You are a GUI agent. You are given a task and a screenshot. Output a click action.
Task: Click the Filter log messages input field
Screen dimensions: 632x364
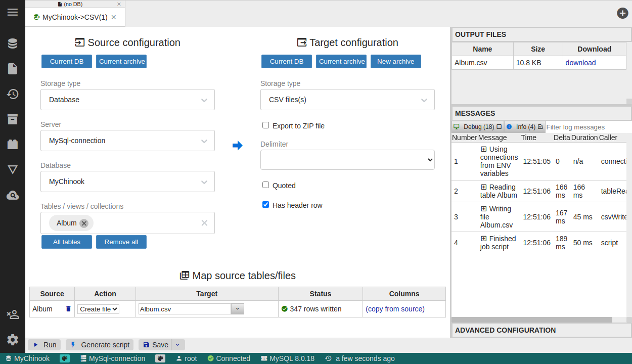click(586, 127)
